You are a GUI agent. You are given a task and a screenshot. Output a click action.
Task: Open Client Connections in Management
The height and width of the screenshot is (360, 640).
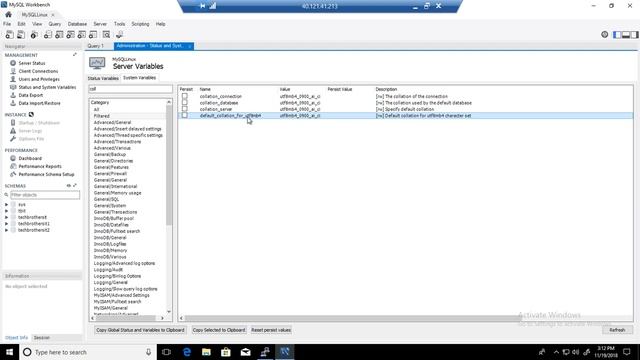pos(38,71)
